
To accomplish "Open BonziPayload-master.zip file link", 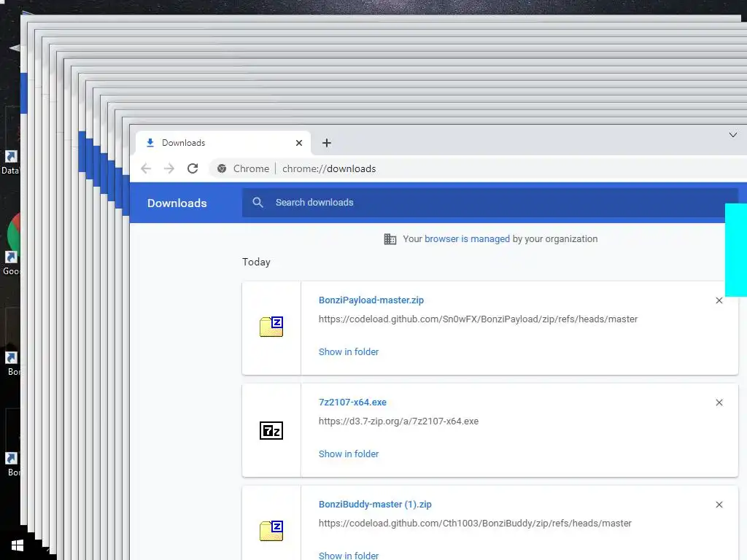I will pos(371,300).
